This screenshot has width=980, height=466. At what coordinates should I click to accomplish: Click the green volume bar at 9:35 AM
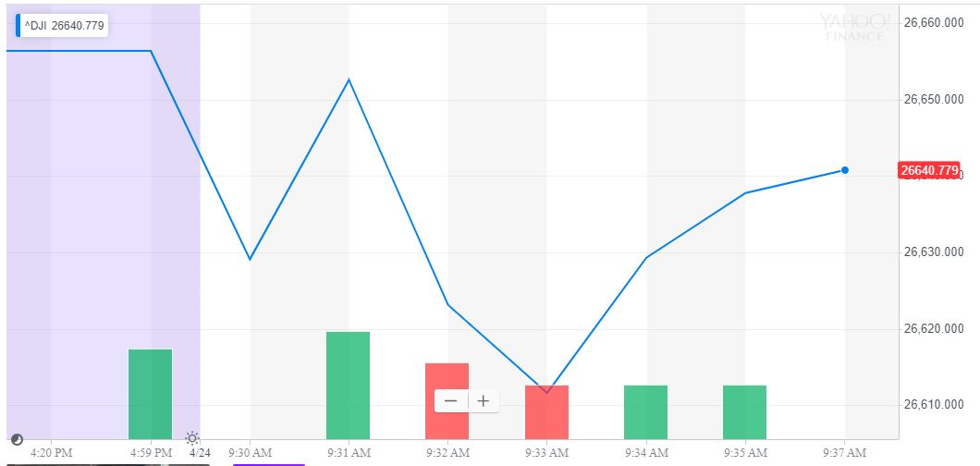coord(744,412)
